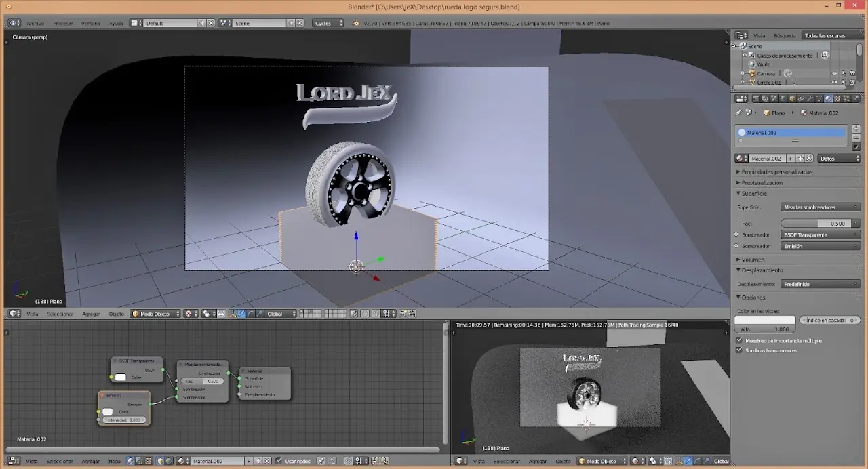Open Predefinido displacement dropdown
Viewport: 868px width, 469px height.
click(820, 284)
